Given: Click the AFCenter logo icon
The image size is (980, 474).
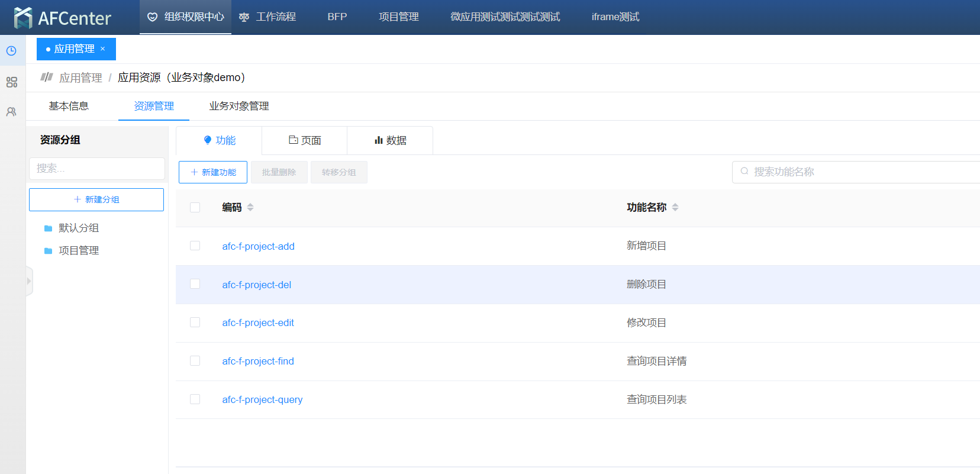Looking at the screenshot, I should point(23,18).
